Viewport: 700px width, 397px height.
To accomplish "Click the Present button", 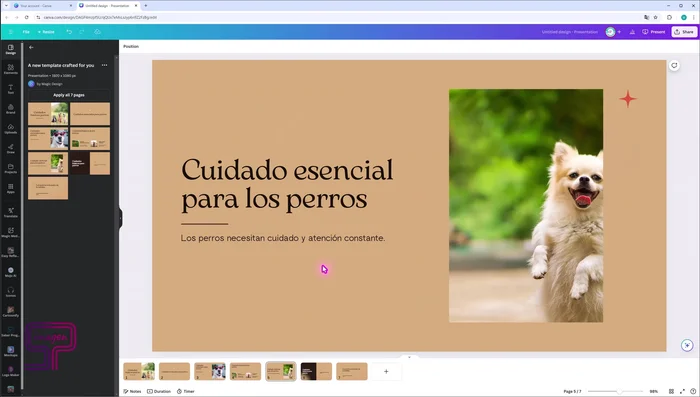I will (654, 32).
